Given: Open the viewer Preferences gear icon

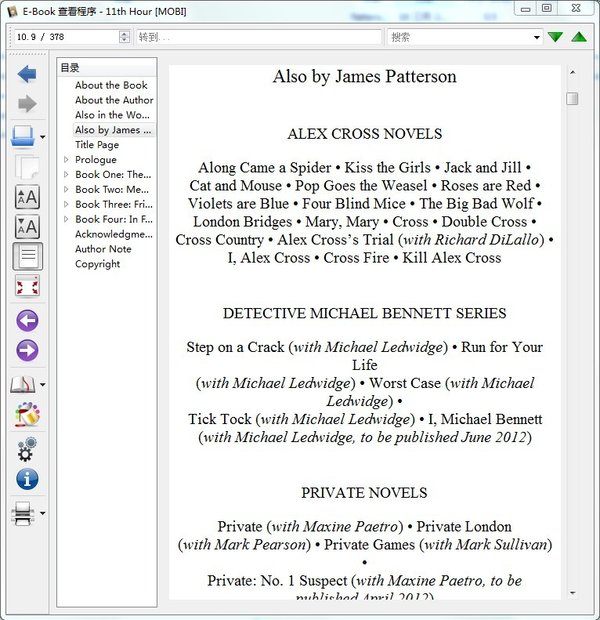Looking at the screenshot, I should pos(27,449).
